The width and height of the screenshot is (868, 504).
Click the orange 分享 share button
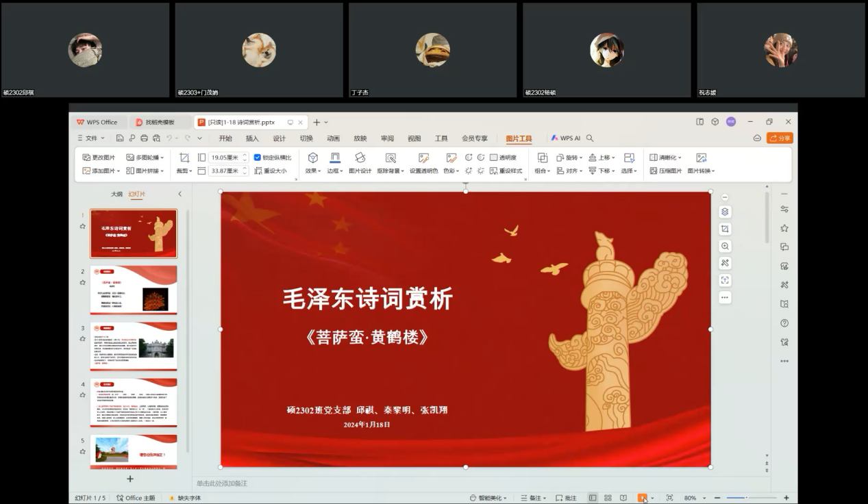[x=780, y=138]
